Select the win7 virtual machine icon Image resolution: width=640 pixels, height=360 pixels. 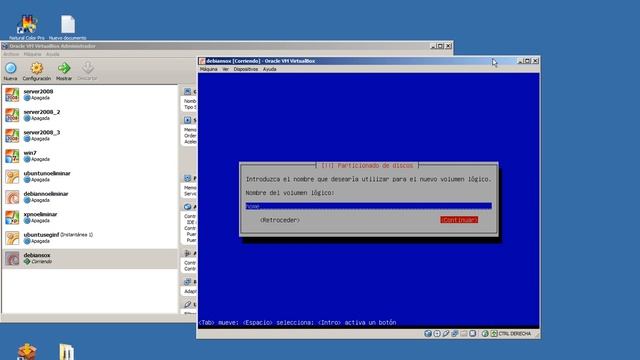pyautogui.click(x=12, y=156)
